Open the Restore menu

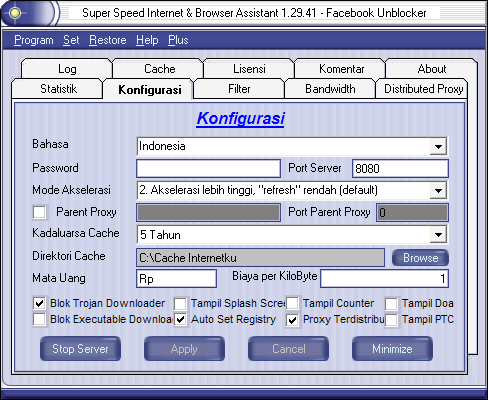coord(108,40)
